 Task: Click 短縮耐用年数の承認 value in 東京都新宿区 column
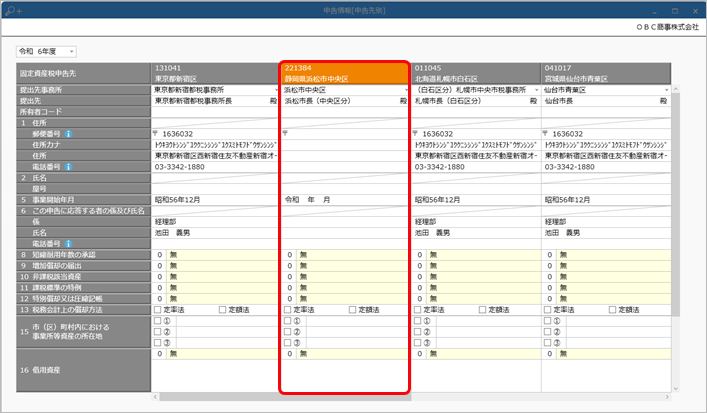coord(216,255)
